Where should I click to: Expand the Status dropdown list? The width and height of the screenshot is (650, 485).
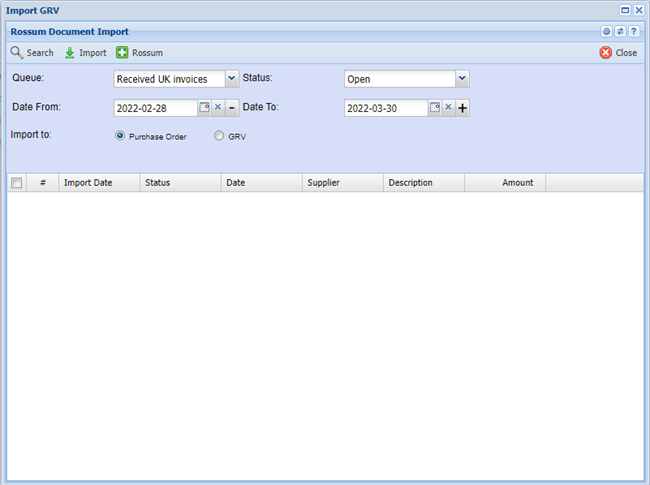462,79
